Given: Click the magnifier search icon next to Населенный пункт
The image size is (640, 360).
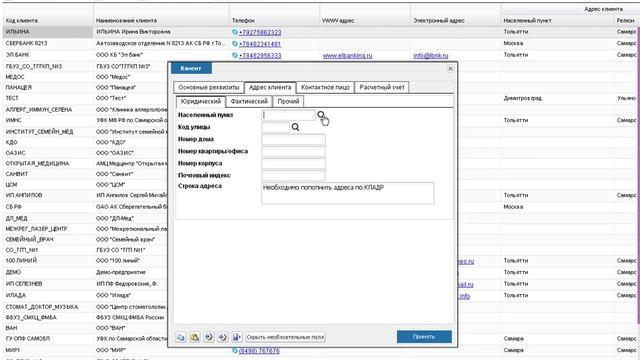Looking at the screenshot, I should [321, 115].
